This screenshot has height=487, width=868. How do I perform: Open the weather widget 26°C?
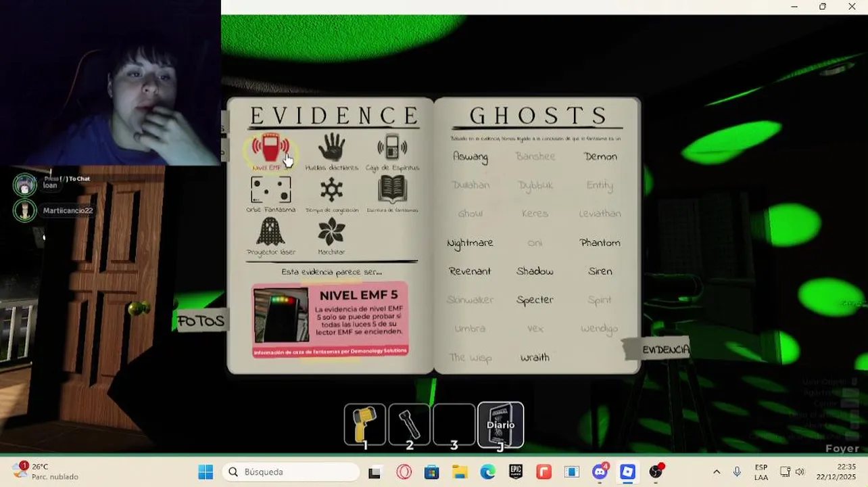pos(46,471)
